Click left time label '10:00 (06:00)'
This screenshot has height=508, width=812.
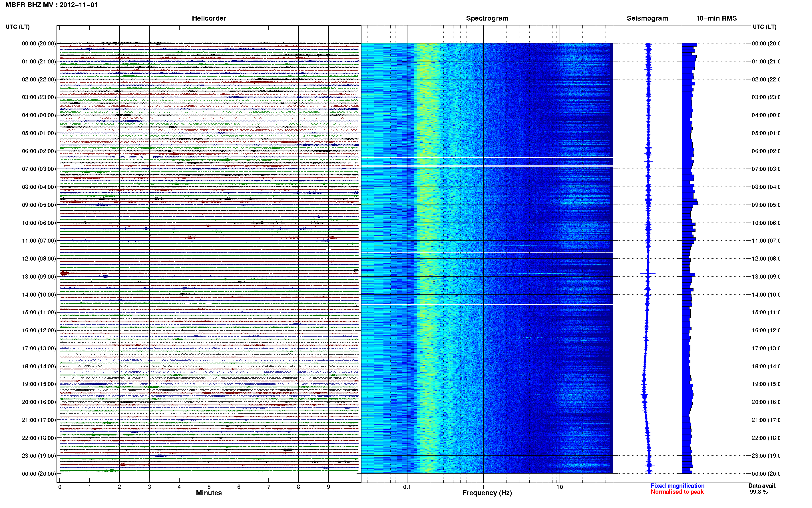tap(39, 223)
